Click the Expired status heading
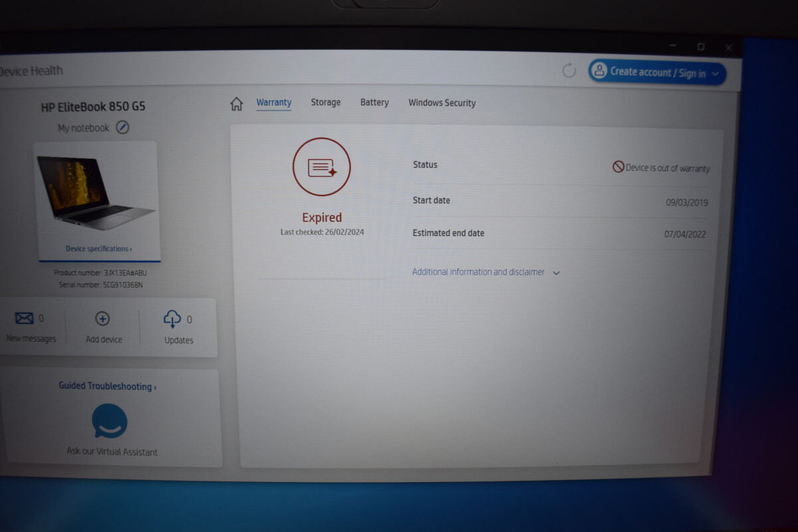 pos(322,217)
